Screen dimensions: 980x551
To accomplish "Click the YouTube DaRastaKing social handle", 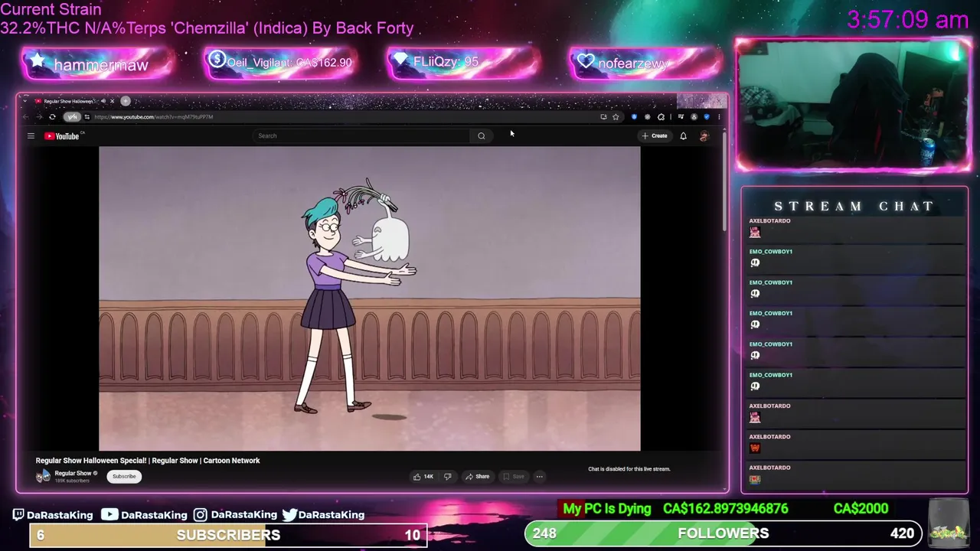I will point(145,515).
